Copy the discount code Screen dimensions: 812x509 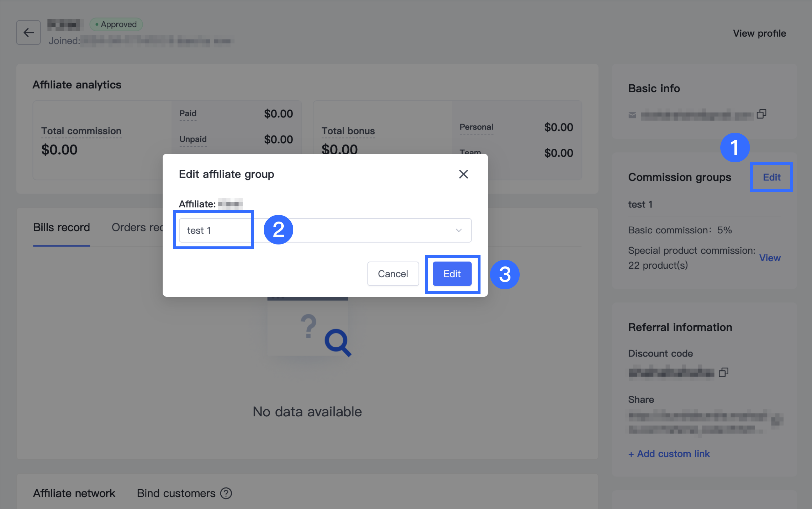coord(723,372)
